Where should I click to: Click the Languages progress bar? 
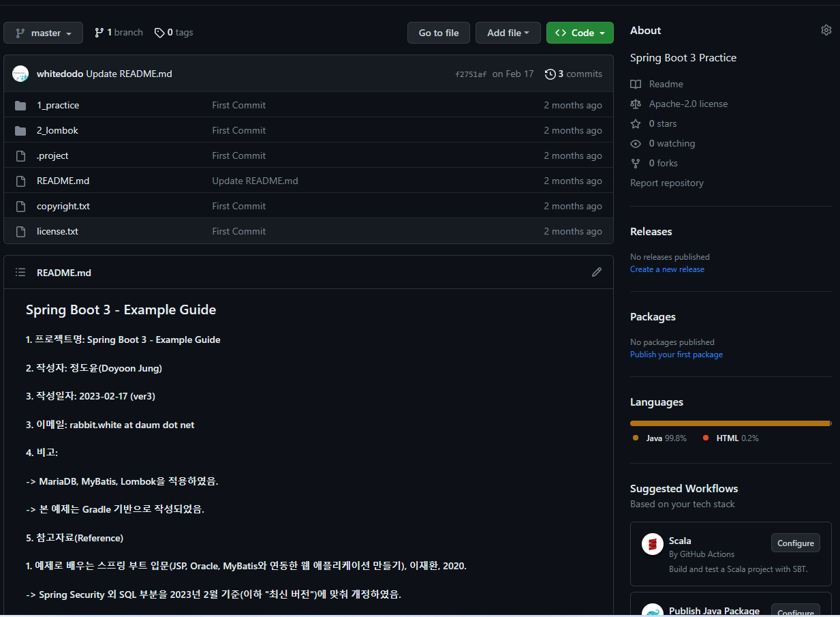tap(730, 423)
